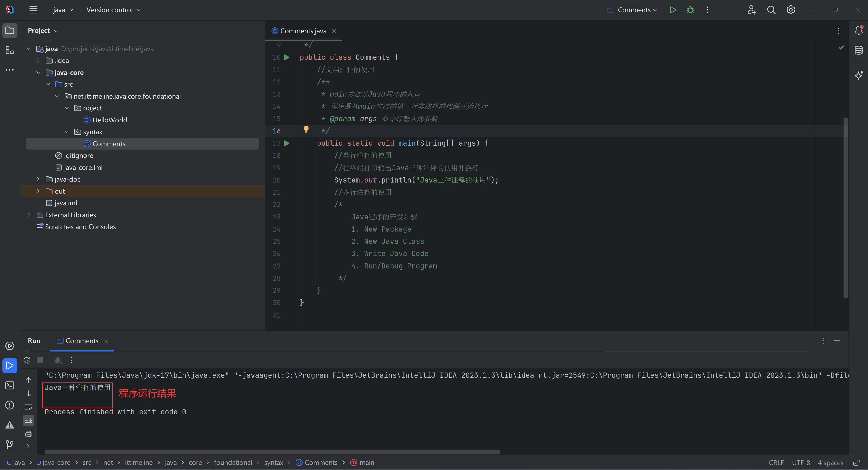Expand the out folder
Image resolution: width=868 pixels, height=470 pixels.
click(38, 191)
